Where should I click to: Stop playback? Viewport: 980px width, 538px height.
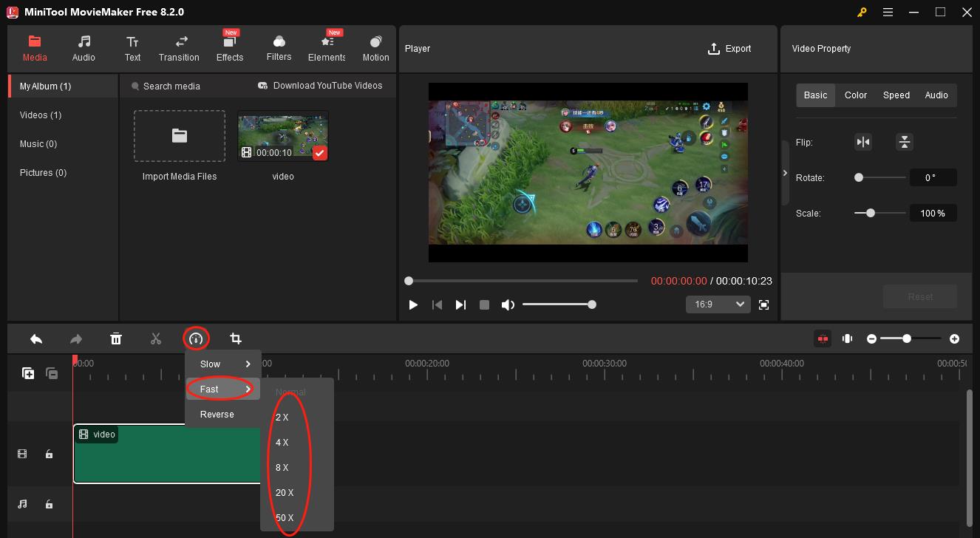(x=484, y=304)
